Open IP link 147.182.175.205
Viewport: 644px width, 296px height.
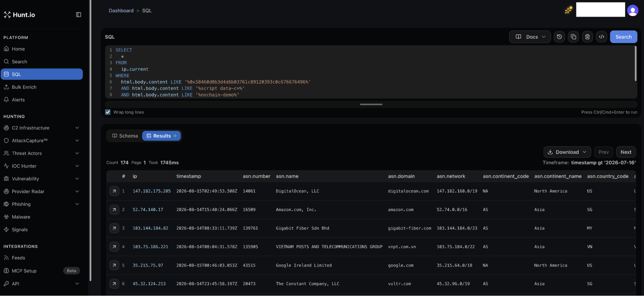coord(152,191)
